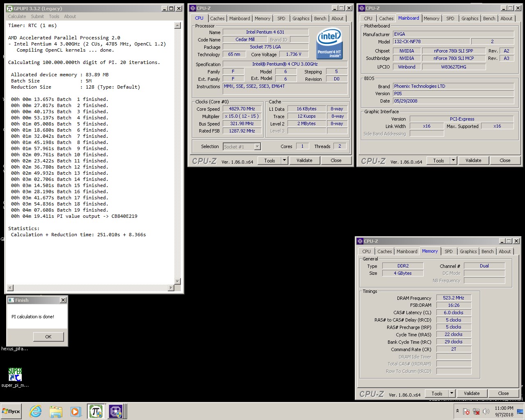The width and height of the screenshot is (525, 420).
Task: Close the Finish dialog with X
Action: 63,300
